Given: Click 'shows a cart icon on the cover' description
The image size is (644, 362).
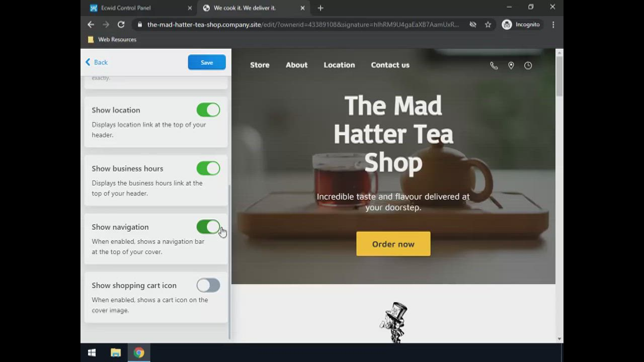Looking at the screenshot, I should coord(150,305).
